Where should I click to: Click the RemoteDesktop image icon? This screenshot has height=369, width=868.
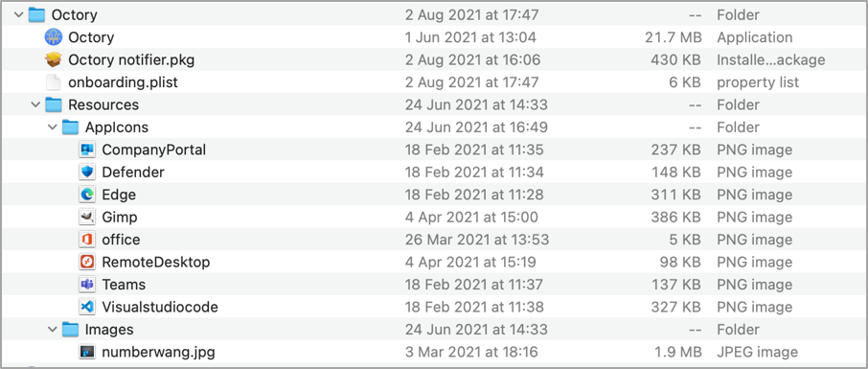87,262
